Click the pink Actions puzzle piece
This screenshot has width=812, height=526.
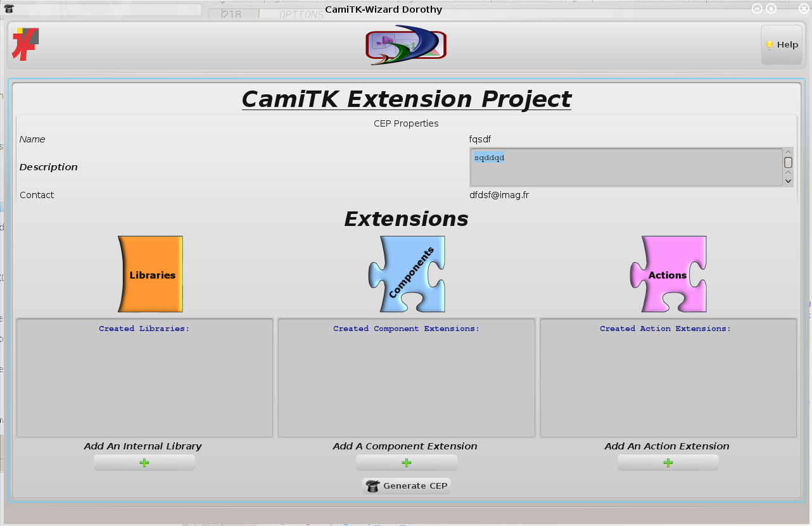(x=668, y=274)
